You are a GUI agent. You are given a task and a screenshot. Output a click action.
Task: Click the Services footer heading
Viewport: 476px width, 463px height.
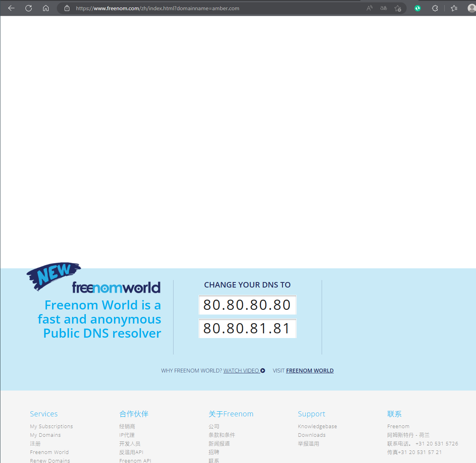(44, 414)
